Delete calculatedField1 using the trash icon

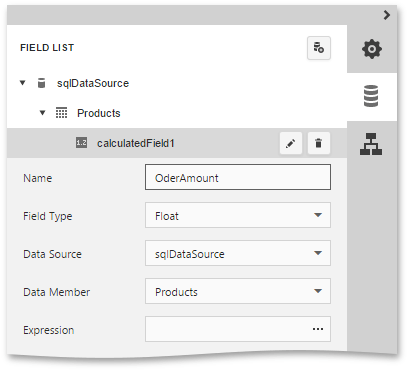point(319,143)
